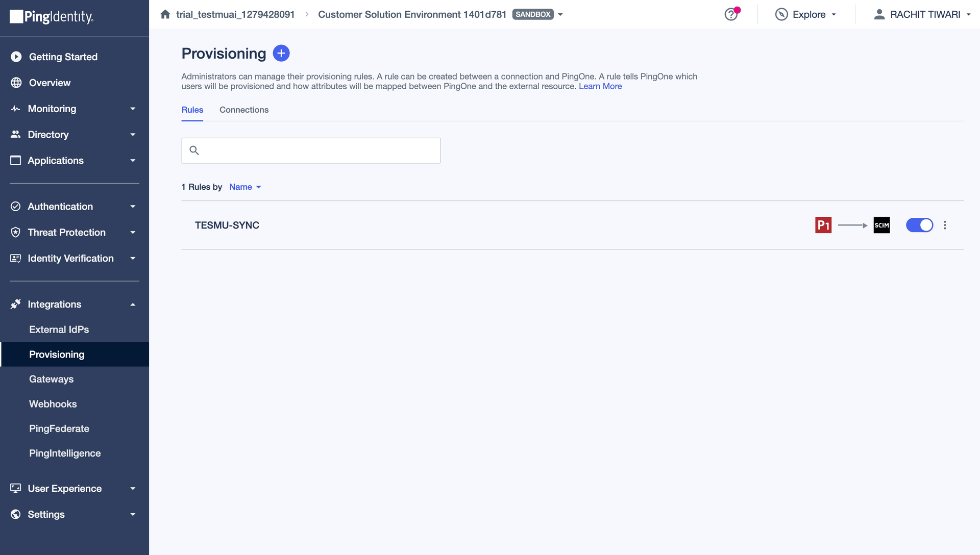
Task: Click the blue plus button to add provisioning
Action: 281,53
